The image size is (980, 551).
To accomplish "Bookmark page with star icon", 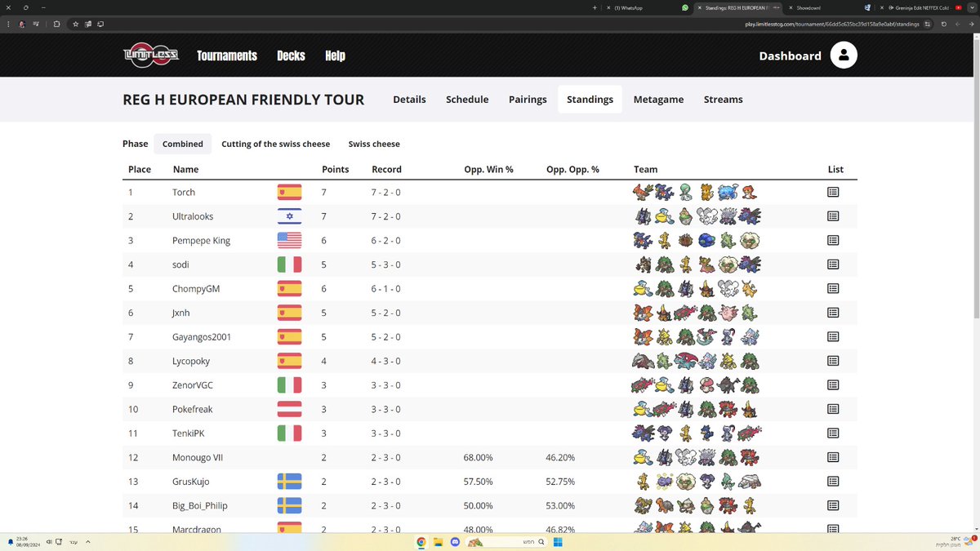I will coord(75,24).
